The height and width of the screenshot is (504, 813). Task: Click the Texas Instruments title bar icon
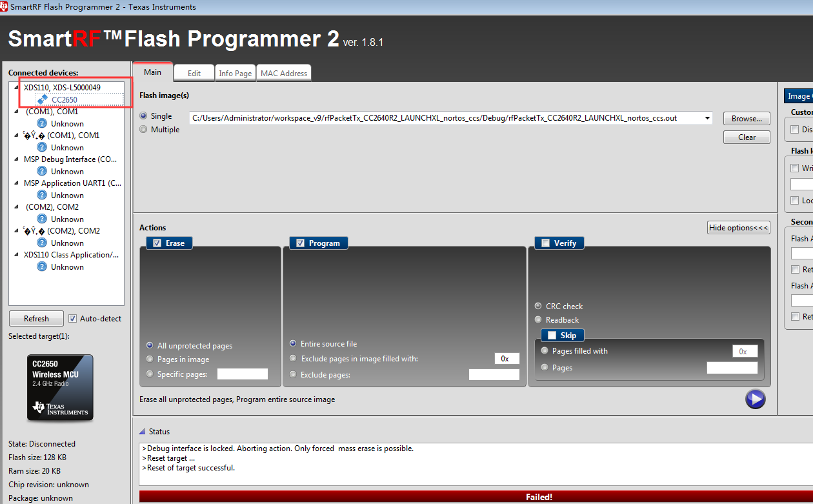5,6
